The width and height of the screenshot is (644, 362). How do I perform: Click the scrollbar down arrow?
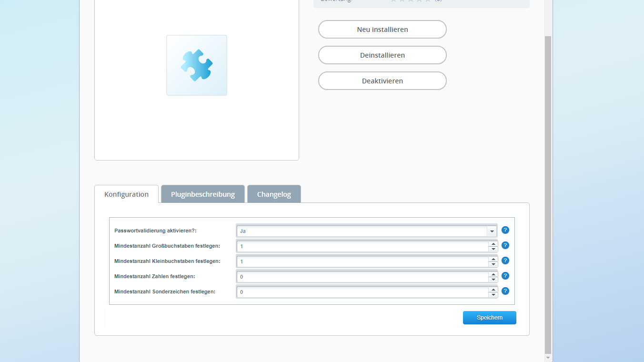click(x=548, y=357)
